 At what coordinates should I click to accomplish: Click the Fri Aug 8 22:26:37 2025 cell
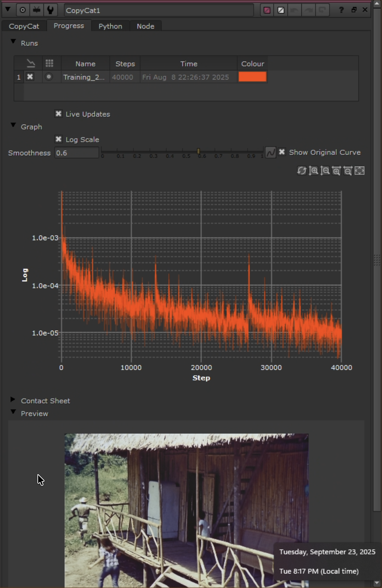[188, 77]
